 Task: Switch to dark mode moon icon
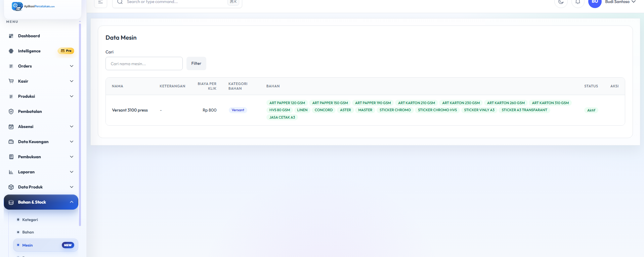561,2
